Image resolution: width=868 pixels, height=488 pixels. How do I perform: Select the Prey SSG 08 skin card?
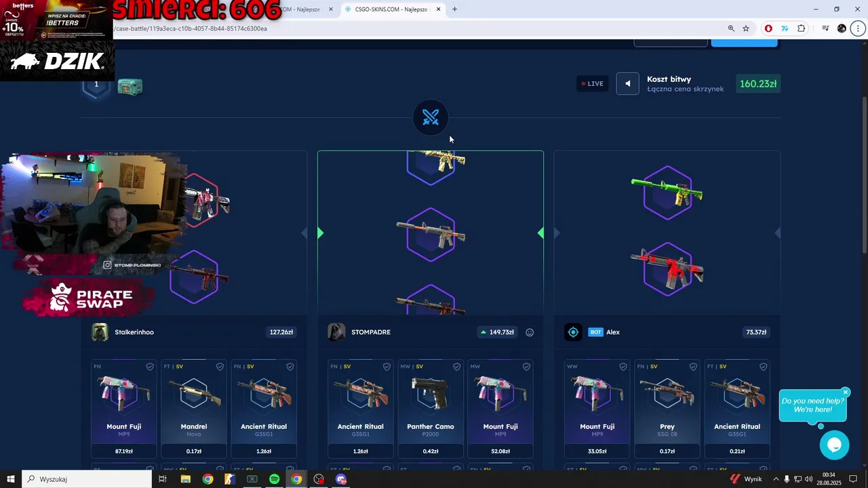click(667, 409)
